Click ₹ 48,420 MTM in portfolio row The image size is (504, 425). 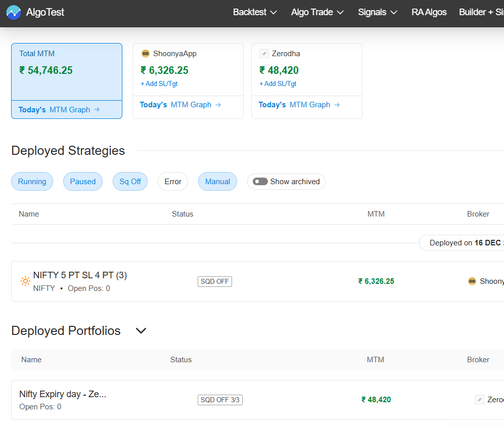click(x=376, y=400)
